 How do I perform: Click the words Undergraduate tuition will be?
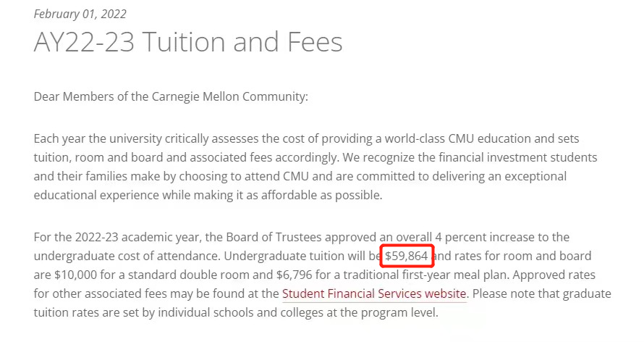coord(302,256)
